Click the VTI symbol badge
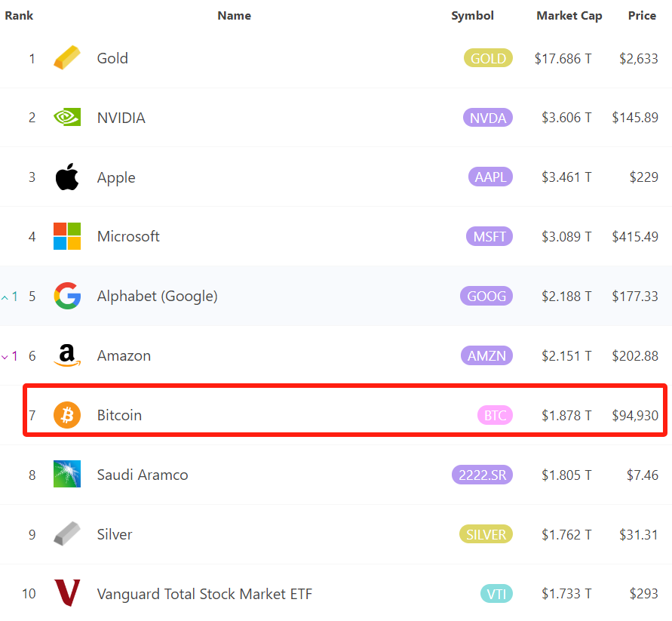The width and height of the screenshot is (672, 621). (x=496, y=594)
